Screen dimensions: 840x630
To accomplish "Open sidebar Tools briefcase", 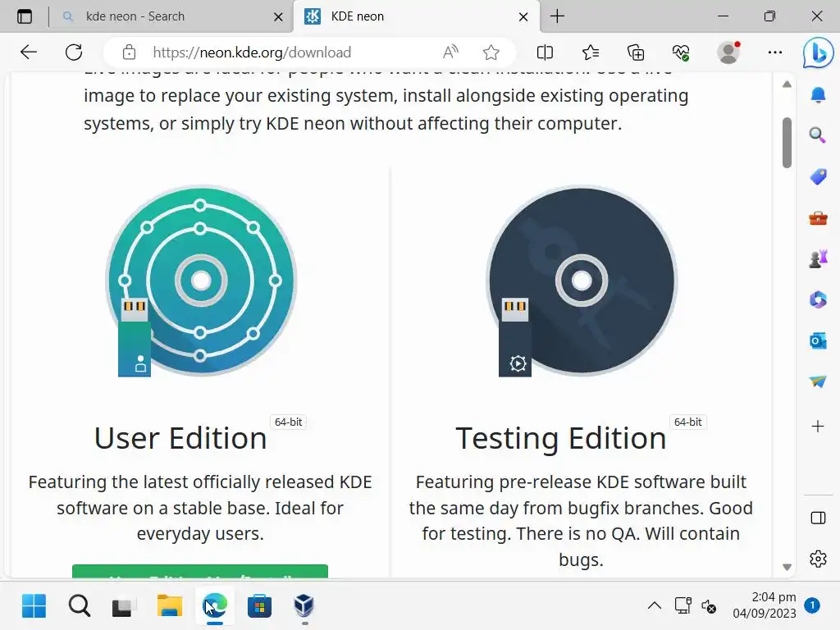I will point(818,218).
